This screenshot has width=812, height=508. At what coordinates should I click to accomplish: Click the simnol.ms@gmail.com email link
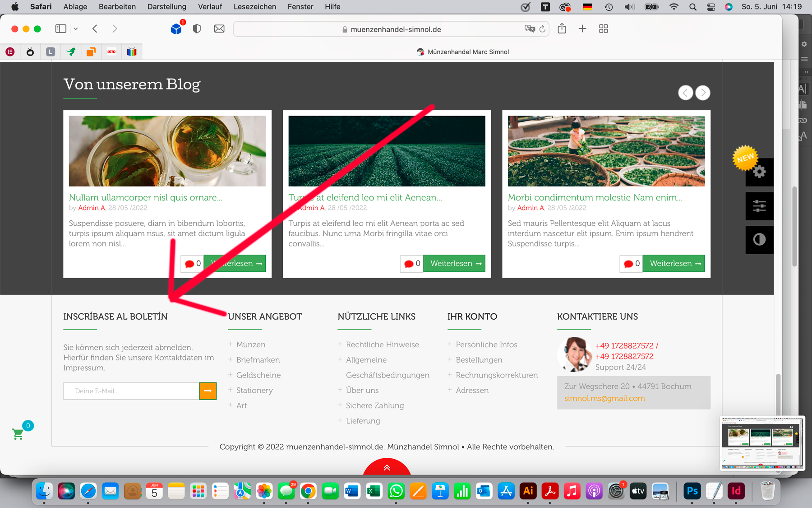point(604,398)
